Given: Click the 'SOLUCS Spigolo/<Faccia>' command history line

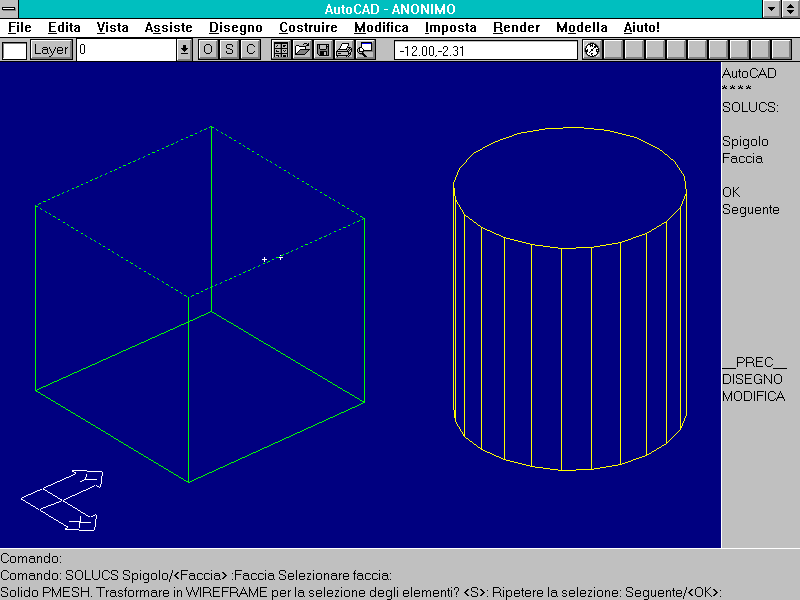Looking at the screenshot, I should pyautogui.click(x=196, y=576).
